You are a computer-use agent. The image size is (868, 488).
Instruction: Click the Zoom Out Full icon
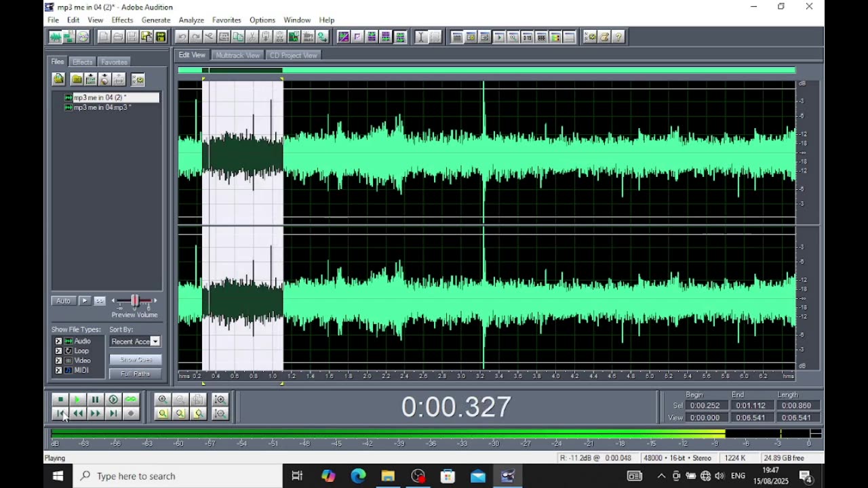pos(198,400)
